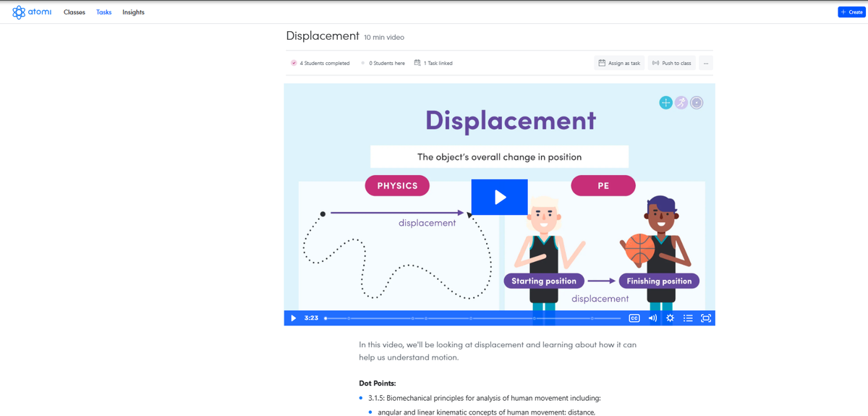Click the 3.1.5 Biomechanical principles dot point
Screen dimensions: 868x416
click(x=484, y=398)
